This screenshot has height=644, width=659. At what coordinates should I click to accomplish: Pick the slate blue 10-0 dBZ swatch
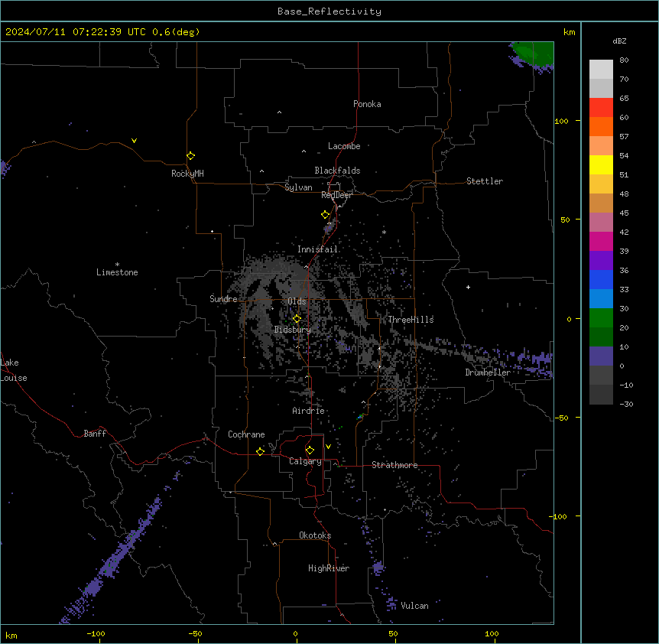(601, 356)
